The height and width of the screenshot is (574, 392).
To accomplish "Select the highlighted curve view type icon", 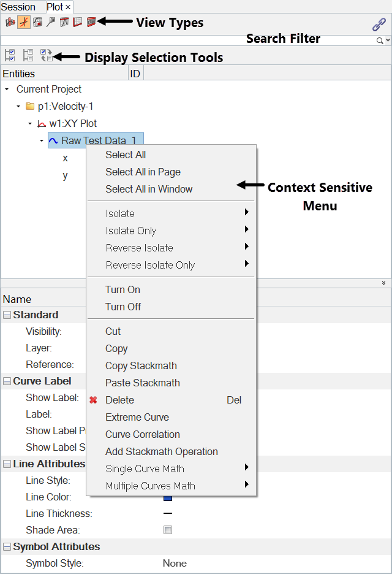I will [x=23, y=23].
